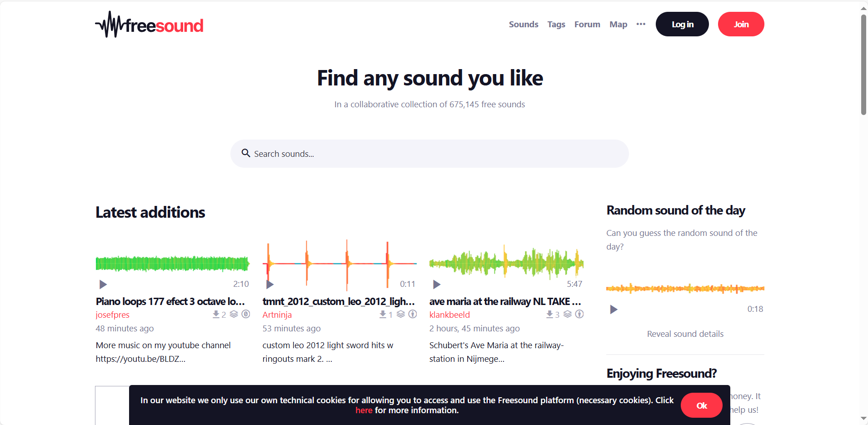Open the Sounds menu item

coord(524,25)
